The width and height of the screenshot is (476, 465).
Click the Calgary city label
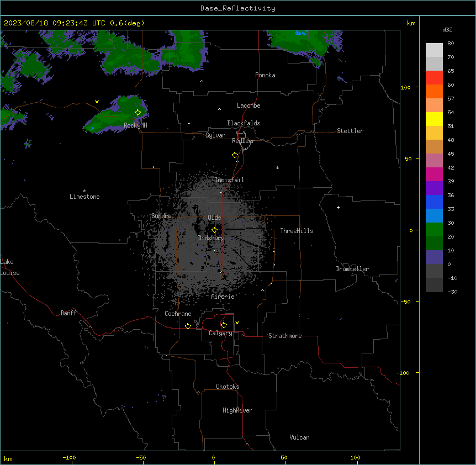click(220, 333)
